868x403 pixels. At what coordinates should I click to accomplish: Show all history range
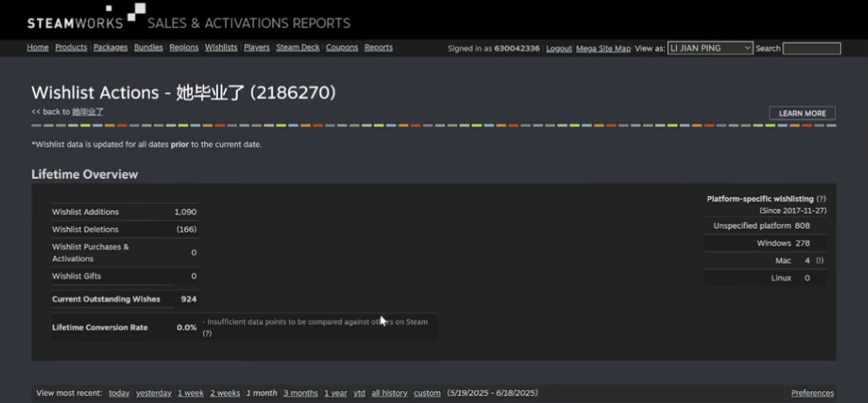pyautogui.click(x=389, y=393)
